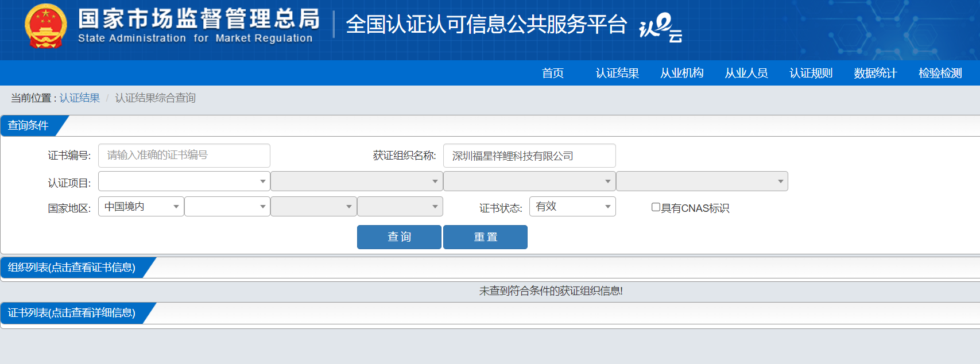Open the fourth 认证项目 dropdown

702,181
